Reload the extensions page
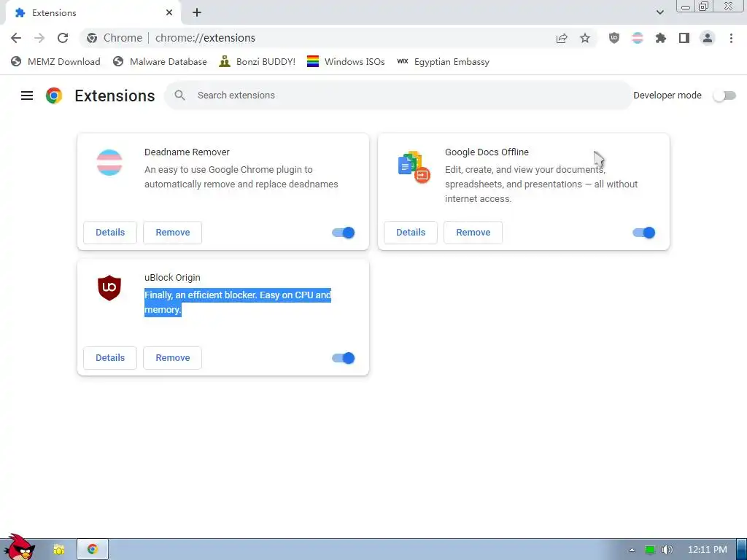Screen dimensions: 747x560 (x=63, y=38)
